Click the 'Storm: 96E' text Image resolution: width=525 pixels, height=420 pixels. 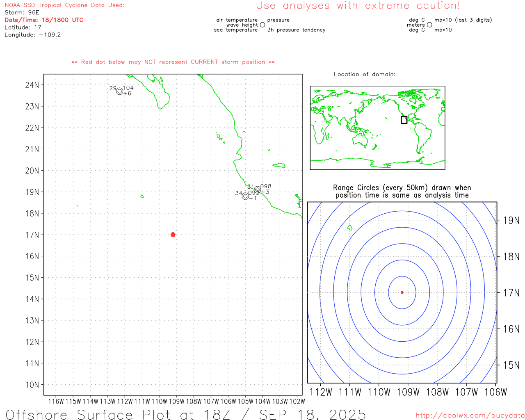point(22,13)
